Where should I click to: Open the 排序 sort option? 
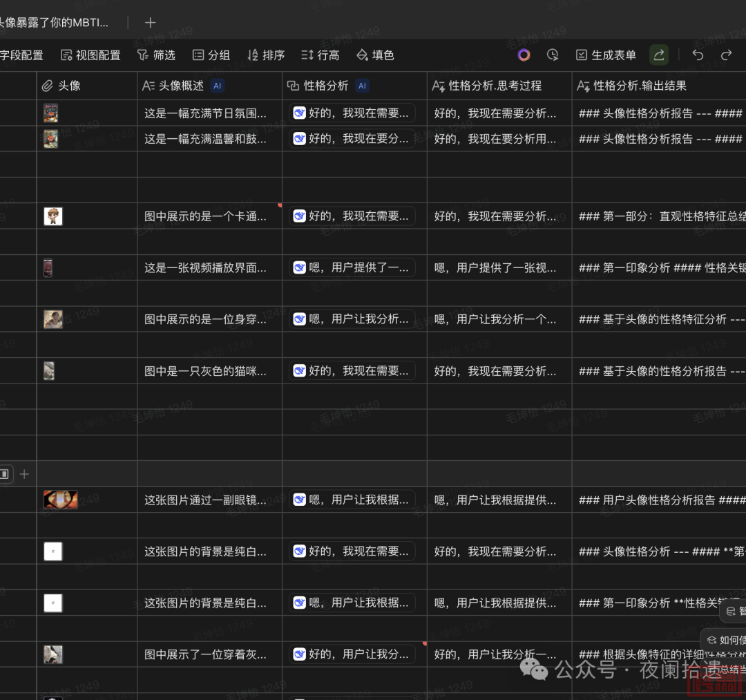click(266, 55)
